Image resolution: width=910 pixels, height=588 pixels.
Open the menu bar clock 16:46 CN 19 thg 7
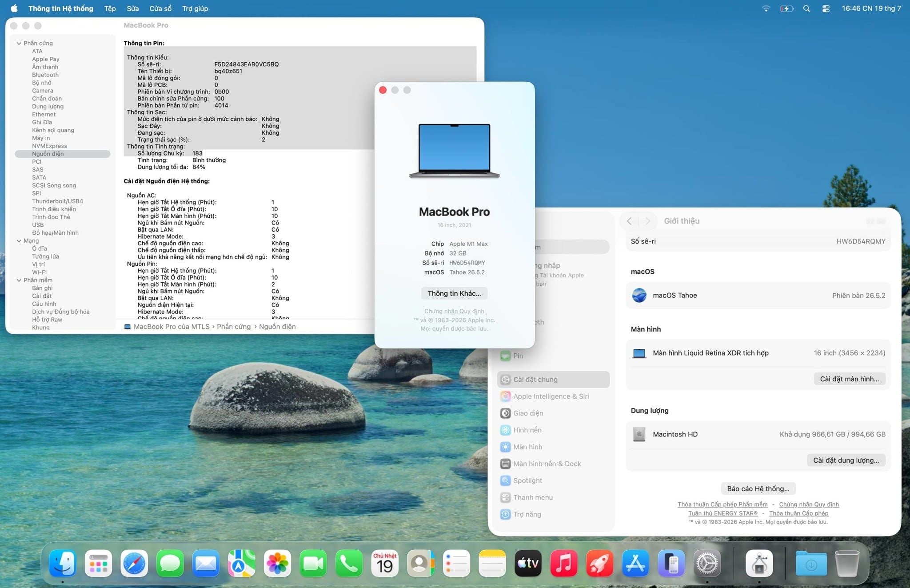(x=871, y=8)
